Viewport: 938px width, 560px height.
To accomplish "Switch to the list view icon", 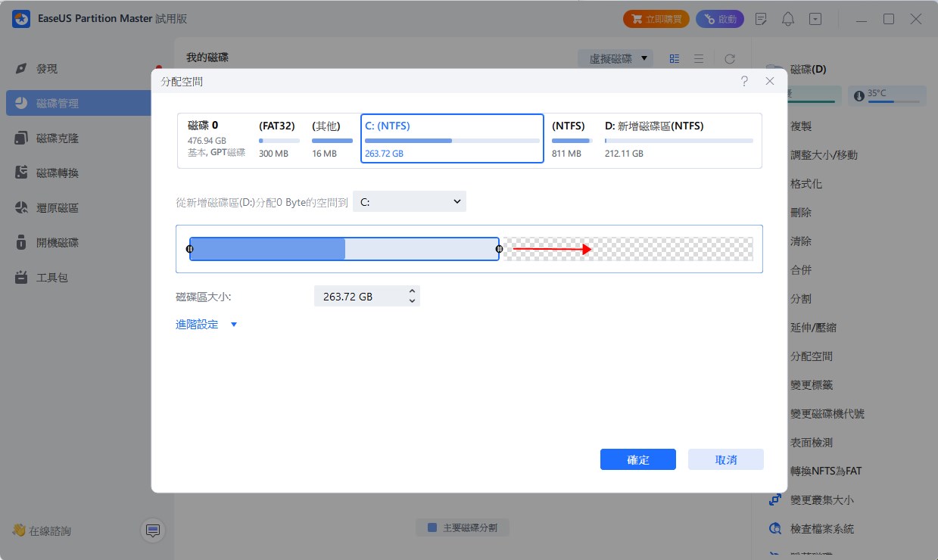I will [699, 58].
